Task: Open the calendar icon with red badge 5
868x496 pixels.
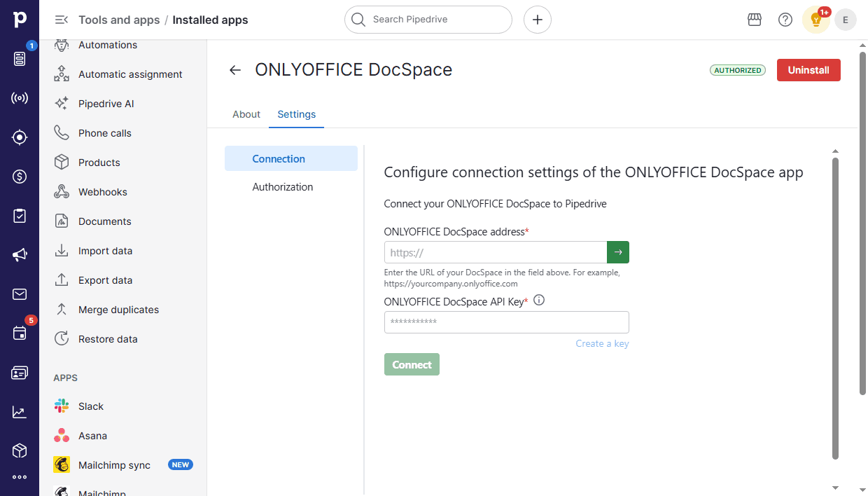Action: click(x=20, y=333)
